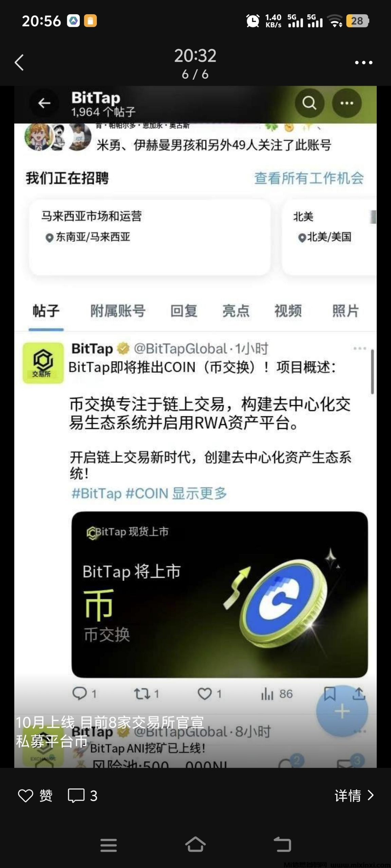The width and height of the screenshot is (391, 868).
Task: Like the COIN post with the heart icon
Action: 205,694
